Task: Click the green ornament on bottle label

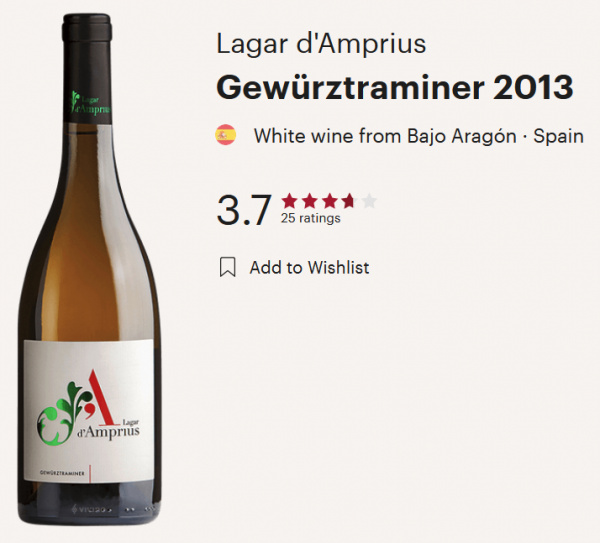Action: pos(61,414)
